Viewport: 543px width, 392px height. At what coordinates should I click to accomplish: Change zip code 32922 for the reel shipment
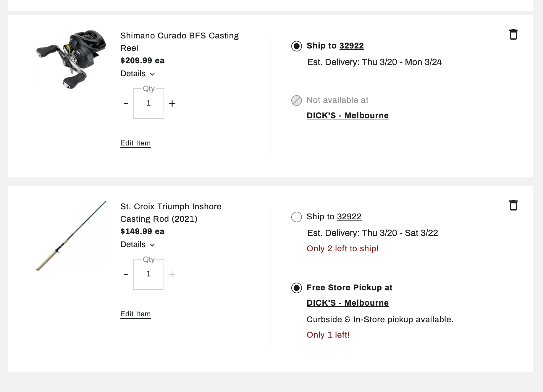pos(351,46)
